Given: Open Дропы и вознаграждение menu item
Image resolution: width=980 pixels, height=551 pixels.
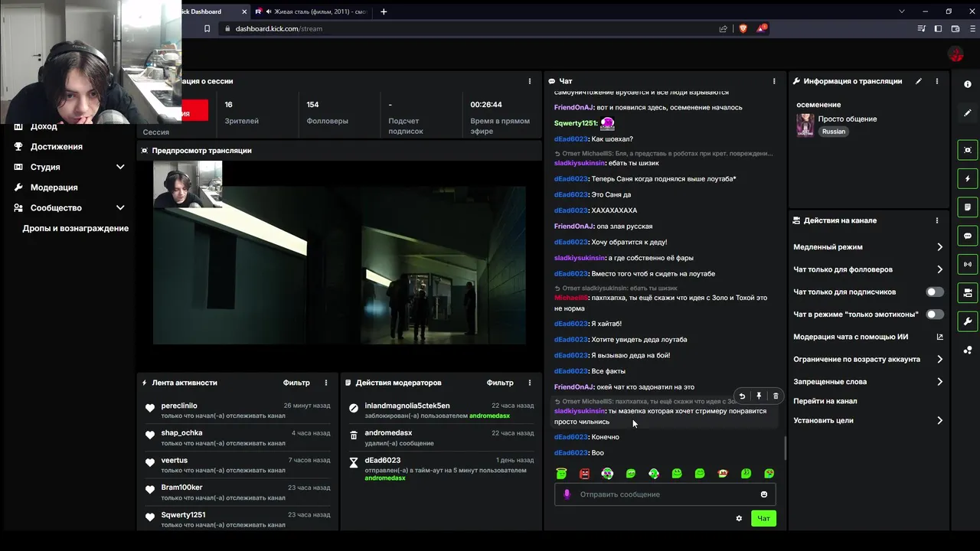Looking at the screenshot, I should point(76,228).
